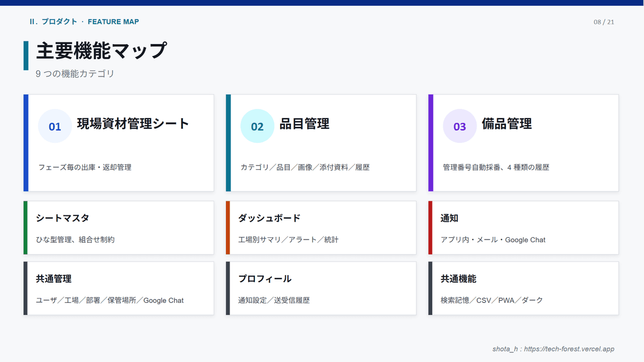Open the シートマスタ card
The height and width of the screenshot is (362, 644).
click(119, 228)
